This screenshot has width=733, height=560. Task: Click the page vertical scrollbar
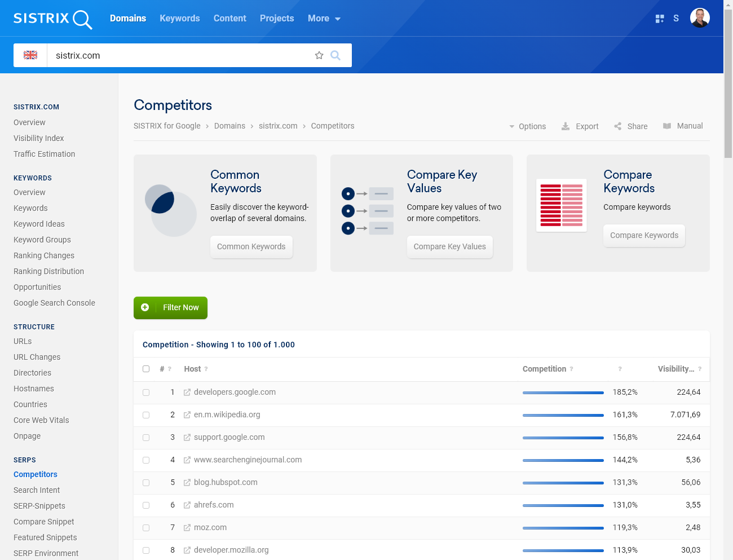tap(728, 85)
